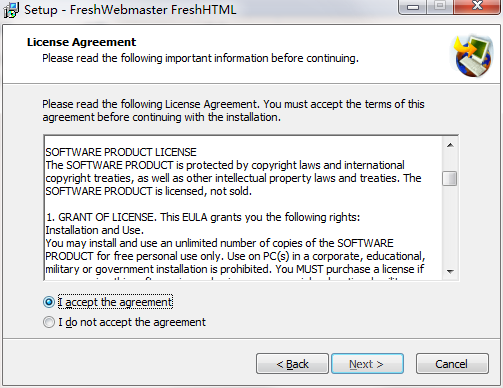This screenshot has height=388, width=503.
Task: Minimize the setup window
Action: [x=413, y=7]
